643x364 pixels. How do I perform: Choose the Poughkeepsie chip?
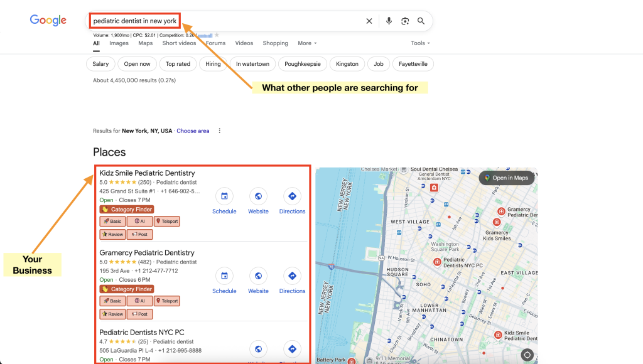(303, 64)
